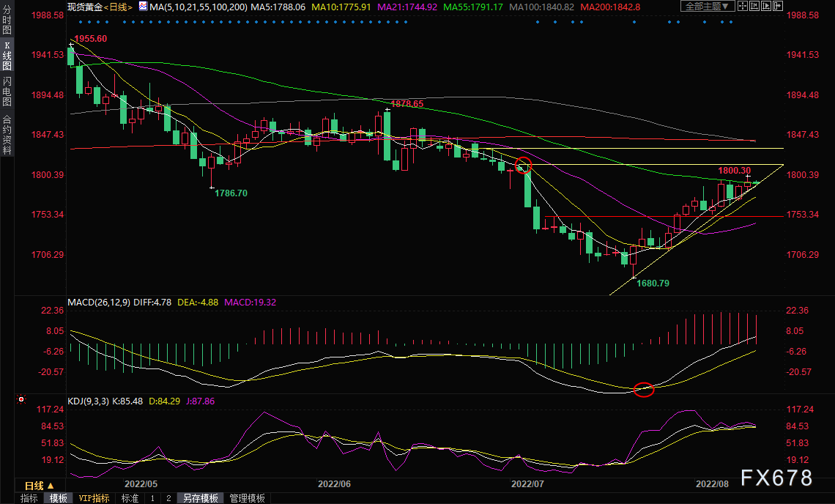
Task: Click the 管理模板 button
Action: [x=248, y=498]
